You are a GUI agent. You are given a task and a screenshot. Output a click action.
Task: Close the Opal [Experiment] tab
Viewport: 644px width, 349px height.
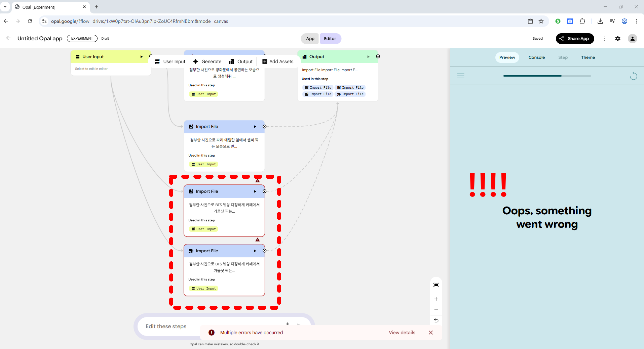[84, 7]
